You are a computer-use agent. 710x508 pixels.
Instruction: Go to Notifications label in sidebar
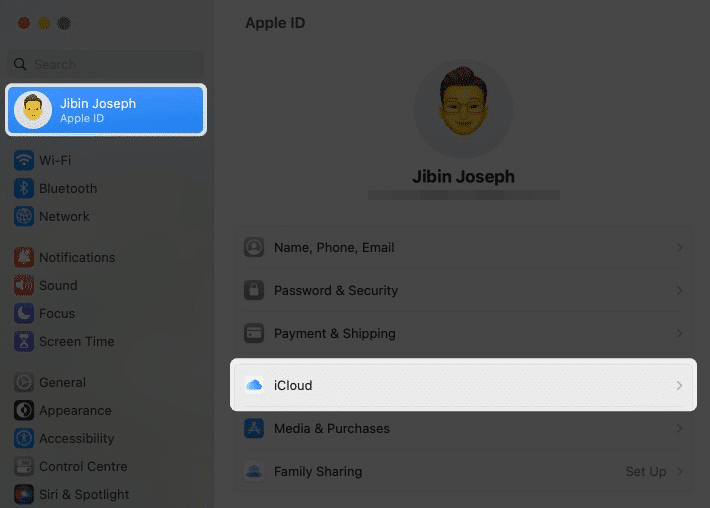(77, 257)
